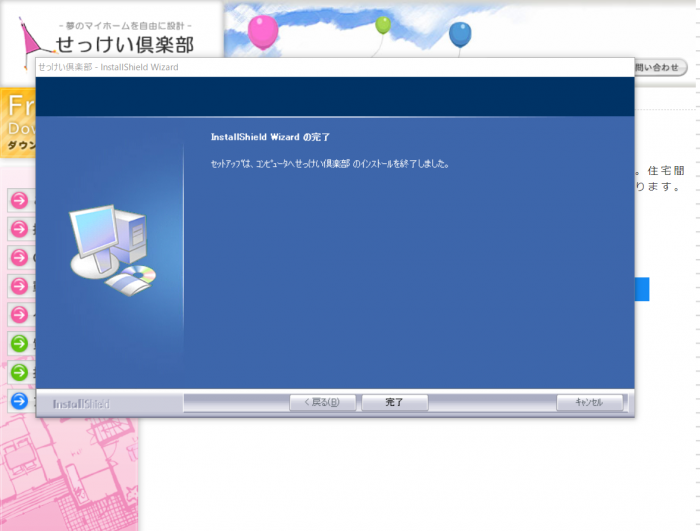
Task: Click the 問い合わせ button on the website
Action: point(660,67)
